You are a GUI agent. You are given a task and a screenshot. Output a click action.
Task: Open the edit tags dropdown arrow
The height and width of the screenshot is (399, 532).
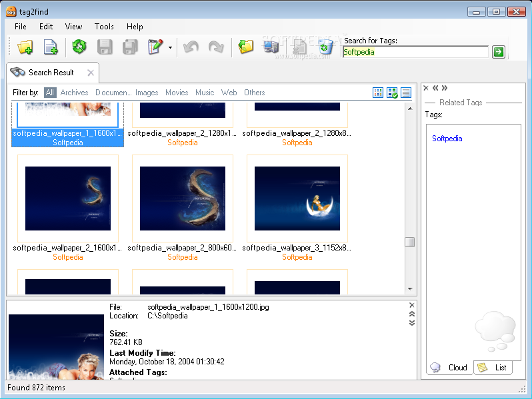click(x=170, y=47)
